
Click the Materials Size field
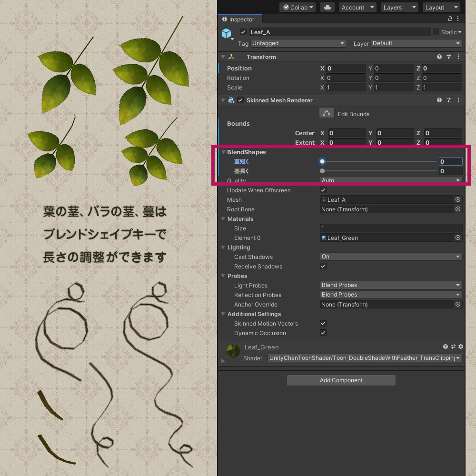tap(391, 228)
